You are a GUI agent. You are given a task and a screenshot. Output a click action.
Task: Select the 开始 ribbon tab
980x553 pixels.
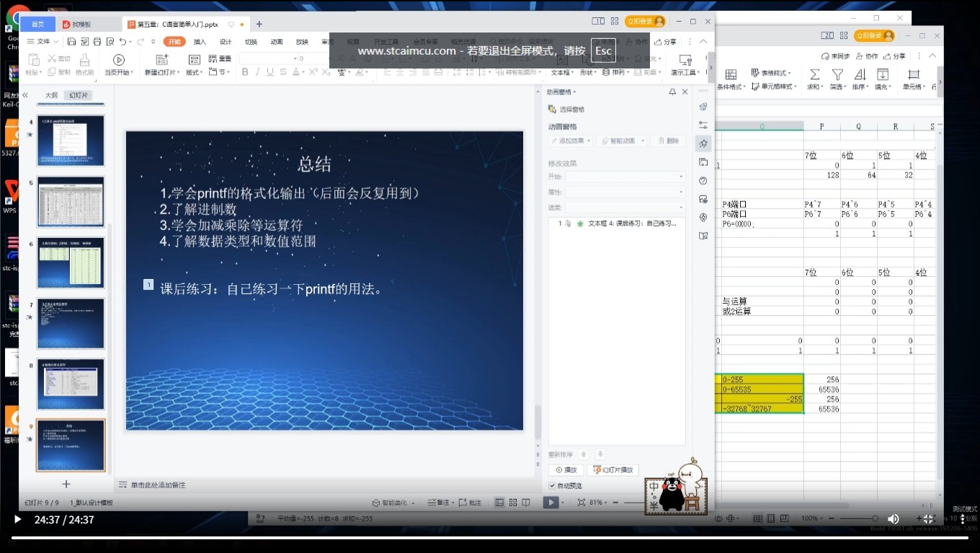point(174,42)
